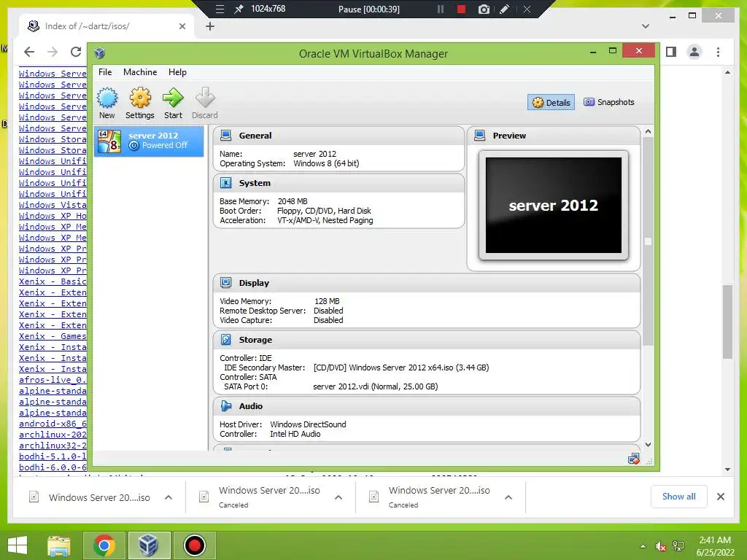
Task: Open the Windows Start button
Action: tap(18, 545)
